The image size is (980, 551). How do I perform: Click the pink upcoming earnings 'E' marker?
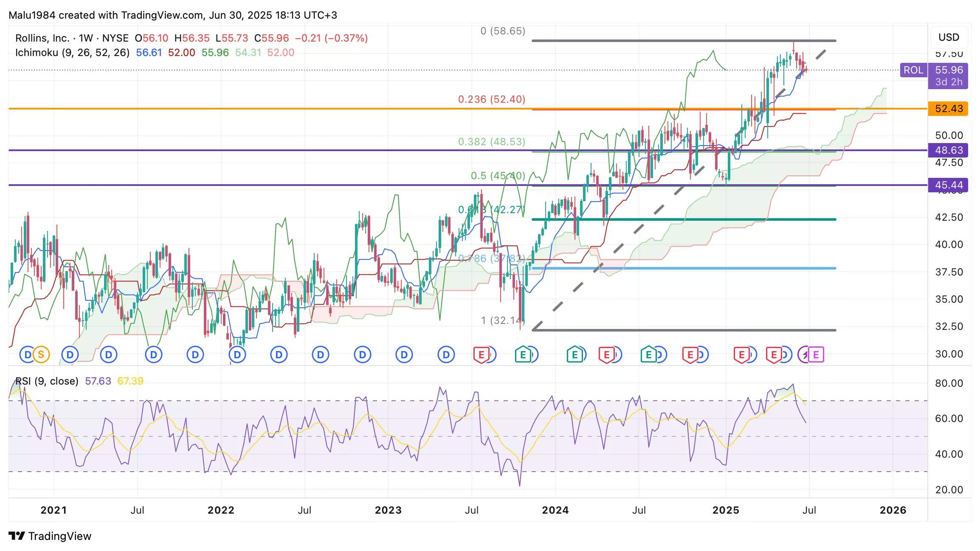coord(816,354)
